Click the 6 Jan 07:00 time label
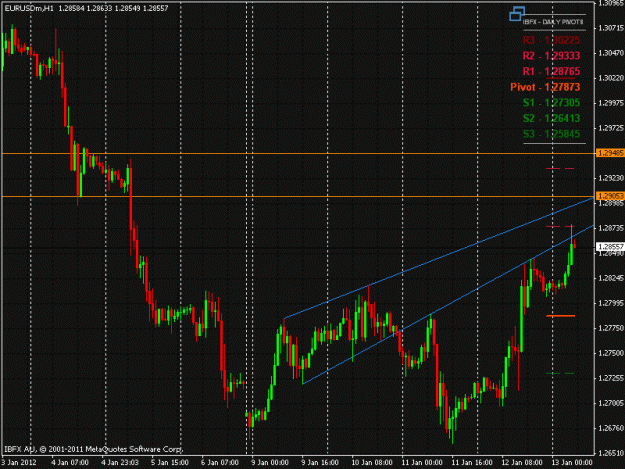 (220, 463)
